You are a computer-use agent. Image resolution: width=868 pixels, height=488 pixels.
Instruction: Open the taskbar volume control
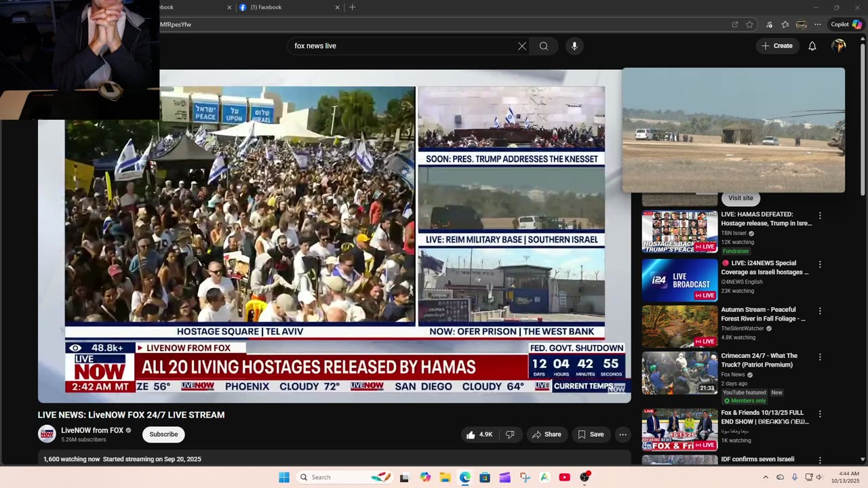point(818,477)
